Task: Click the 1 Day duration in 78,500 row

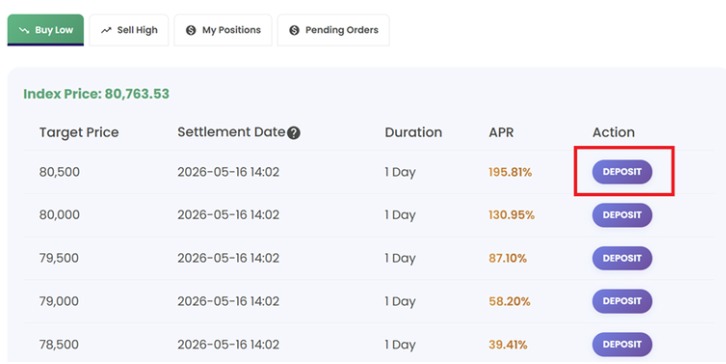Action: pos(400,345)
